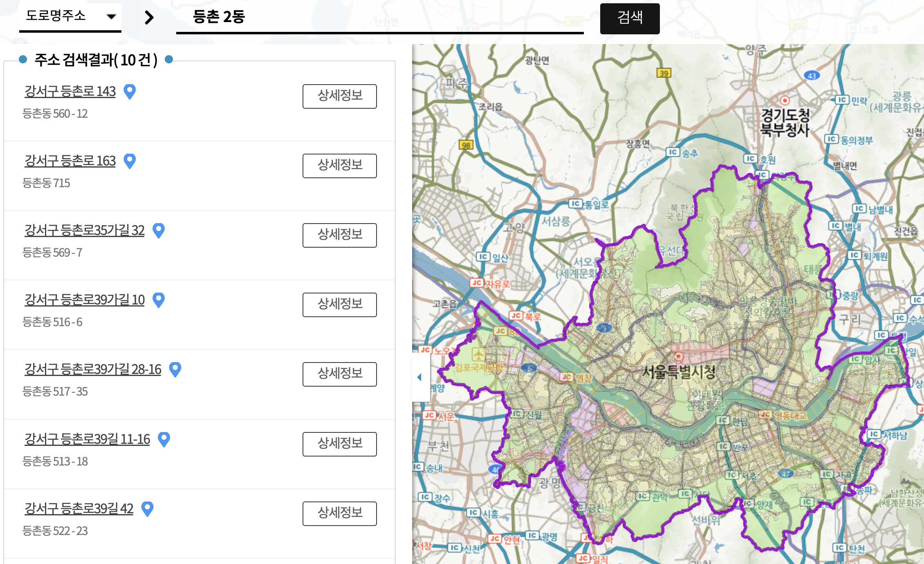The height and width of the screenshot is (564, 924).
Task: Open the 강서구 등촌로39길 11-16 address link
Action: 87,439
